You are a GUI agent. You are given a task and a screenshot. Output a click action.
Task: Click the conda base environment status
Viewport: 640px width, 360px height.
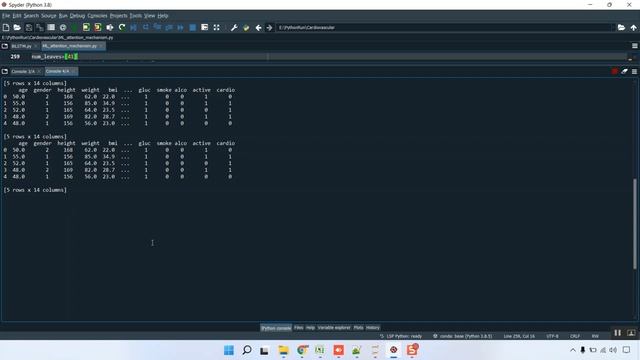coord(462,336)
